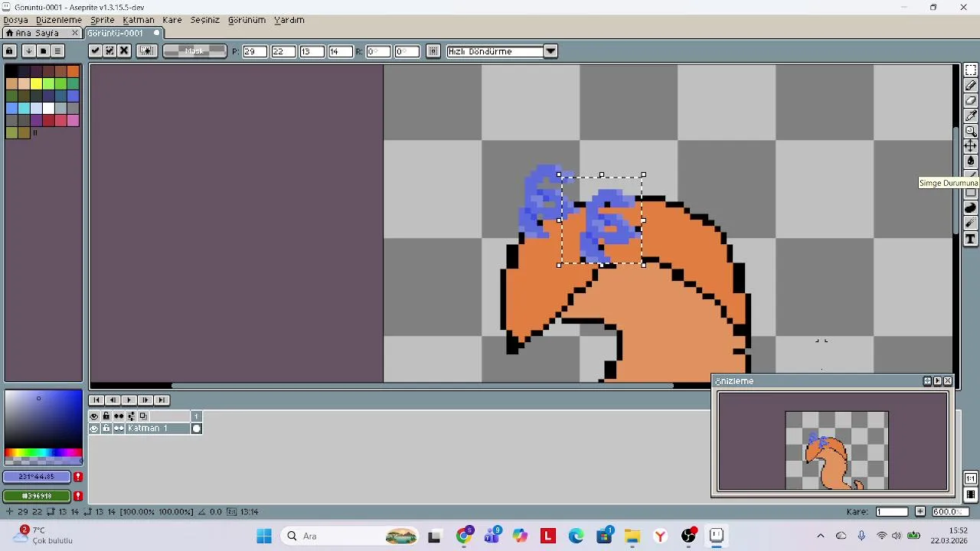Cancel transformation with the X button
This screenshot has height=551, width=980.
[x=124, y=51]
